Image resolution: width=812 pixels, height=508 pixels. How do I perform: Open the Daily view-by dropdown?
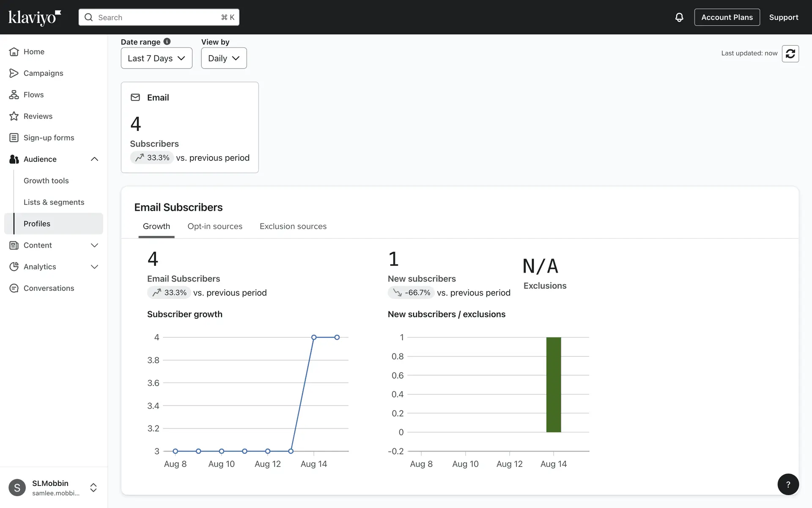pos(224,58)
